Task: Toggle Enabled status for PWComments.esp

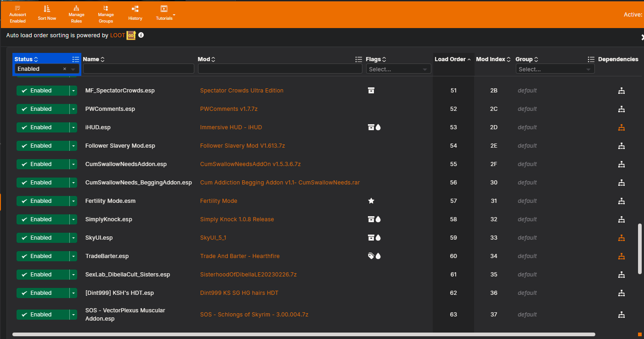Action: pyautogui.click(x=43, y=109)
